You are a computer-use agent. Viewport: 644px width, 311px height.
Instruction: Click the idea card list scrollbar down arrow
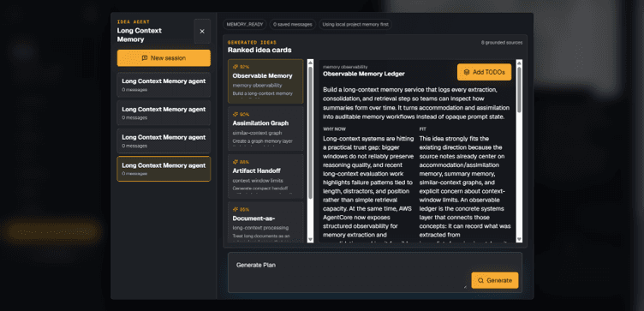pos(310,240)
